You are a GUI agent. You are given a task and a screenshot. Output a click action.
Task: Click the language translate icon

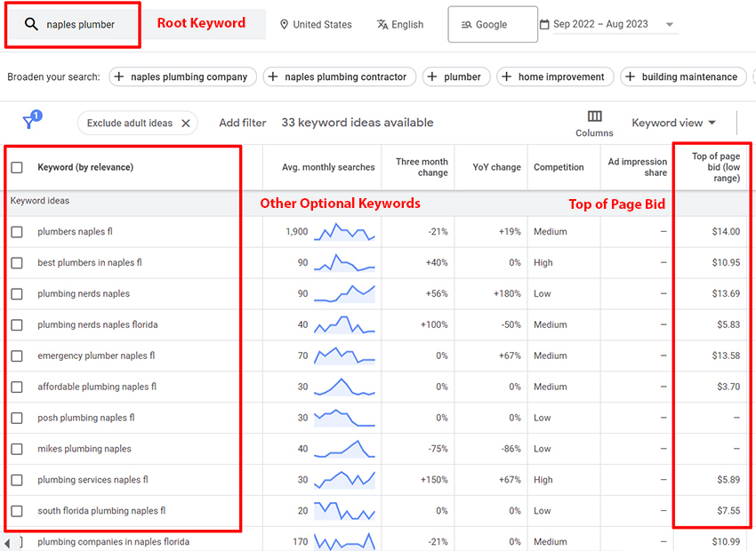click(382, 25)
